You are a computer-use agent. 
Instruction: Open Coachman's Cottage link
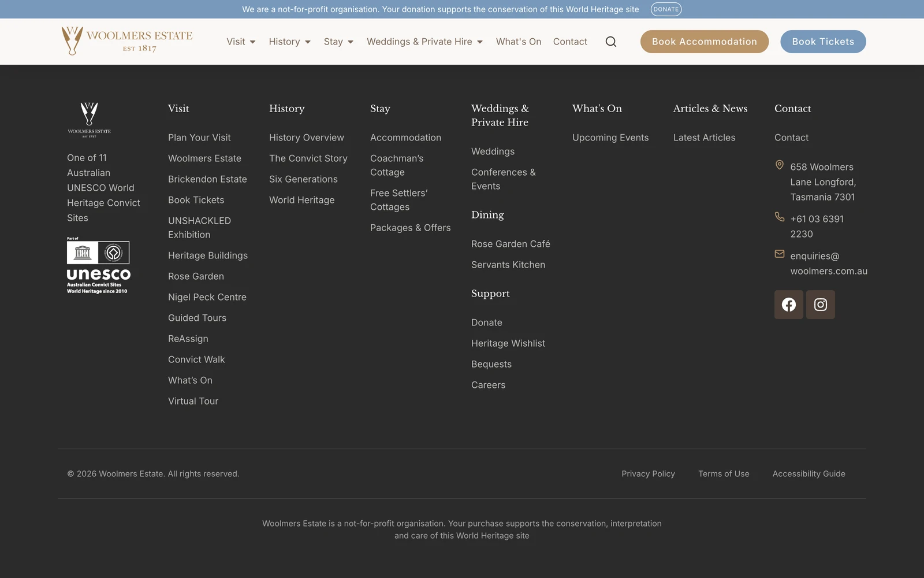pos(397,165)
